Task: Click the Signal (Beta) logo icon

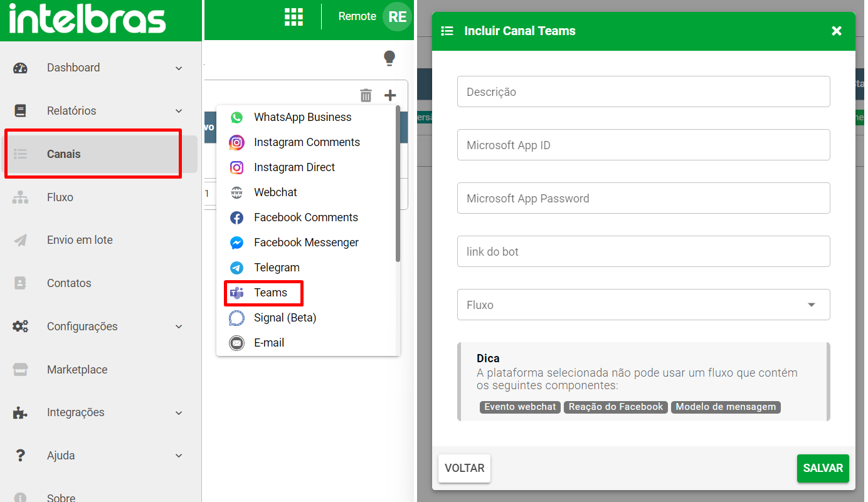Action: click(x=236, y=318)
